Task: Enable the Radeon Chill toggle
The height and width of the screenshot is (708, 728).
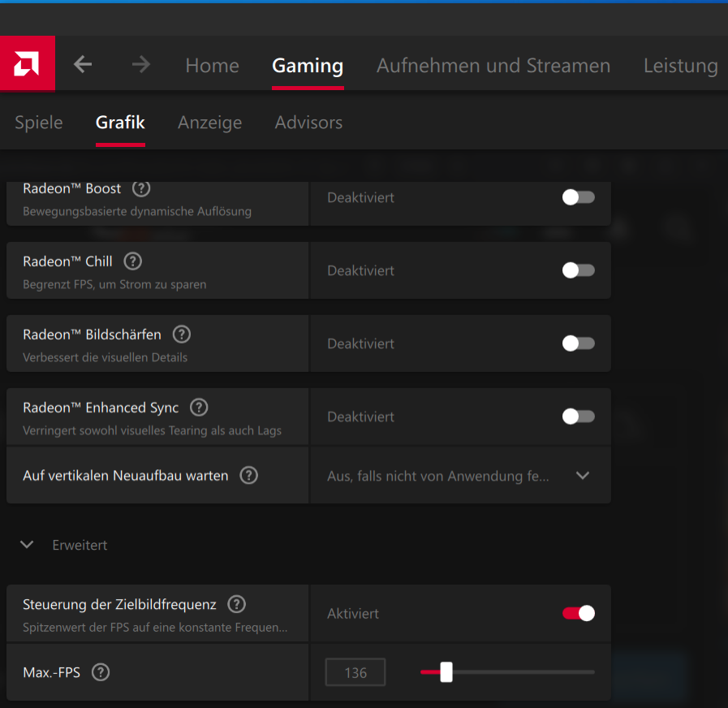Action: coord(578,270)
